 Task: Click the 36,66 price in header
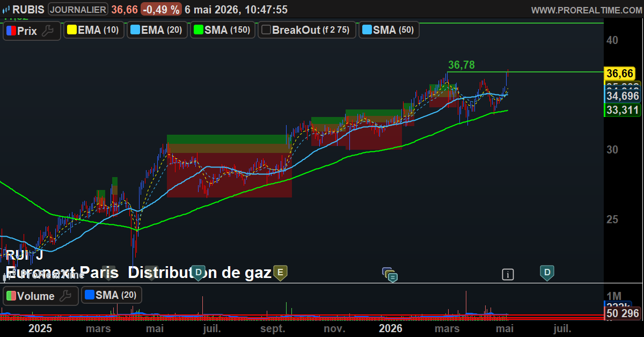(125, 9)
